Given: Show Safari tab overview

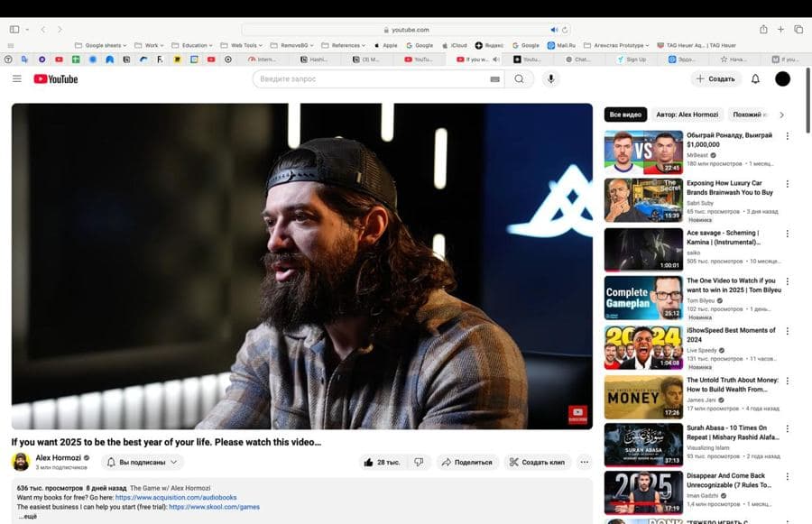Looking at the screenshot, I should tap(798, 30).
